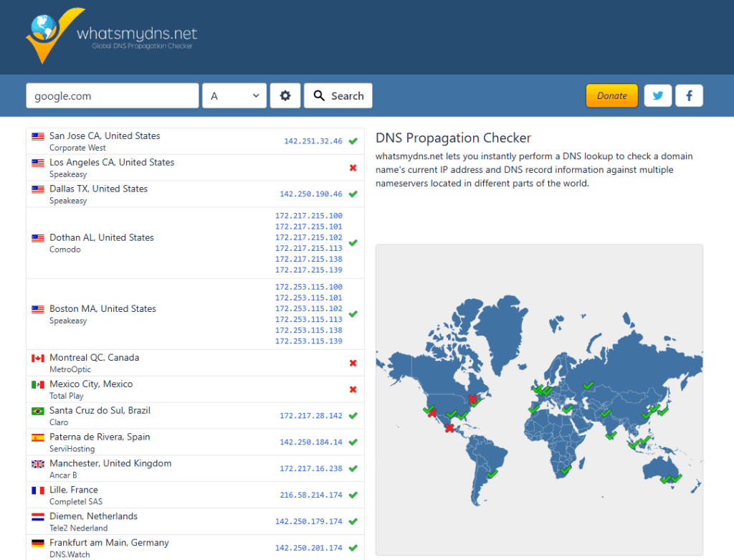Click the DNS.Watch provider label
This screenshot has height=560, width=734.
[x=70, y=555]
